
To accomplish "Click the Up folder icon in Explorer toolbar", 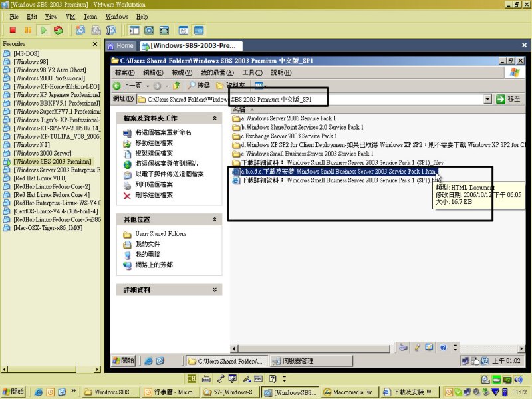I will (176, 86).
